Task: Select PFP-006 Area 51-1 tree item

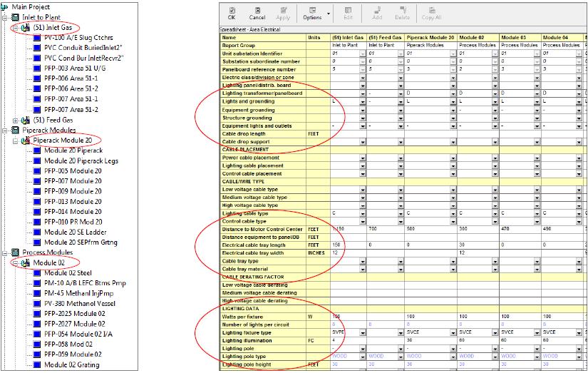Action: tap(71, 78)
